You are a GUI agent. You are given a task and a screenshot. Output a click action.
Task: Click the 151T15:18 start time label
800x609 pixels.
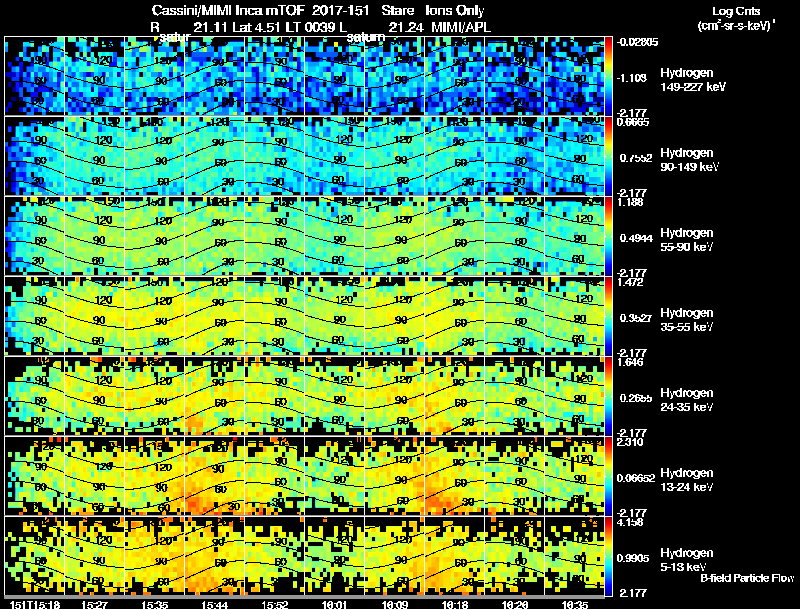click(x=35, y=604)
